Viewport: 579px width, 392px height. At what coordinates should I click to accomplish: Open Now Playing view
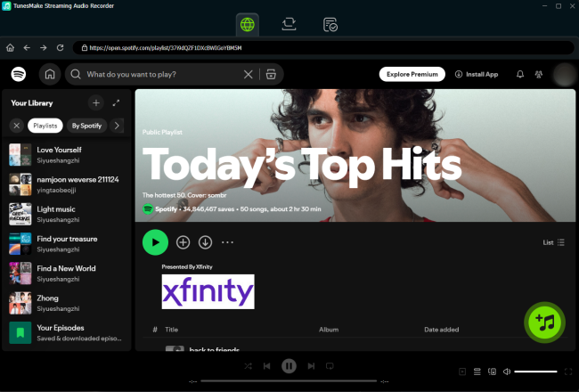(x=462, y=372)
